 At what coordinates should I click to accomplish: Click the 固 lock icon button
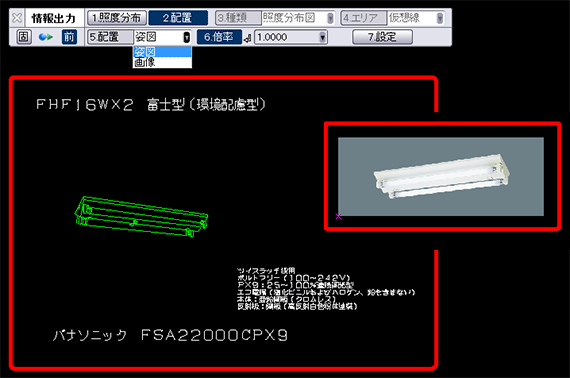[24, 37]
